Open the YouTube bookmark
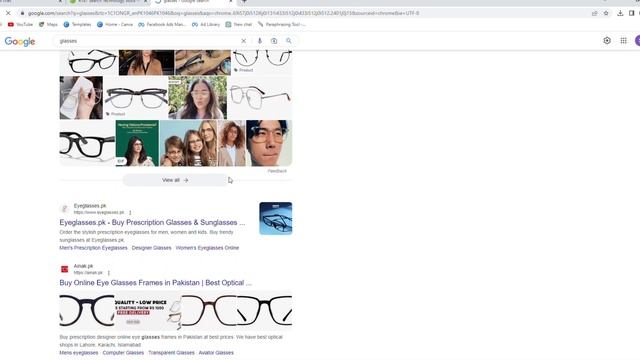Image resolution: width=640 pixels, height=360 pixels. (x=20, y=24)
